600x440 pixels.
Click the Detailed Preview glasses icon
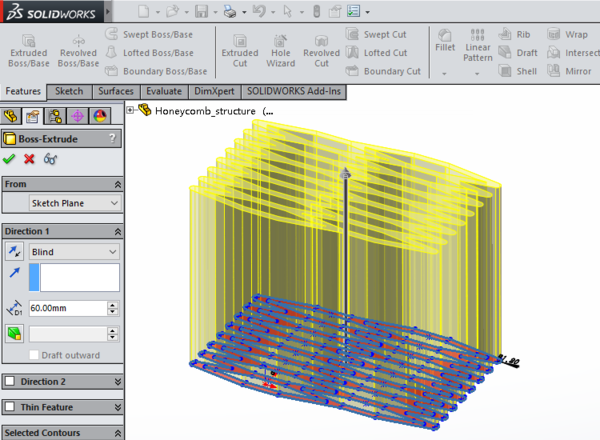50,159
